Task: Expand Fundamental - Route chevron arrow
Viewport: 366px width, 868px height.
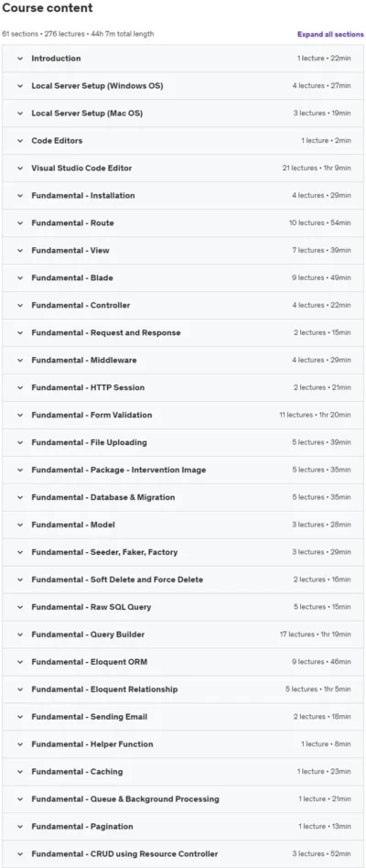Action: [20, 223]
